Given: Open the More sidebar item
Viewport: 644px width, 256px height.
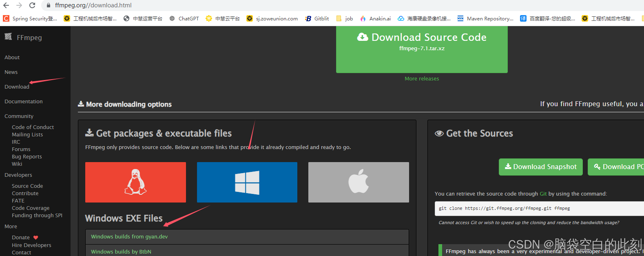Looking at the screenshot, I should click(11, 227).
